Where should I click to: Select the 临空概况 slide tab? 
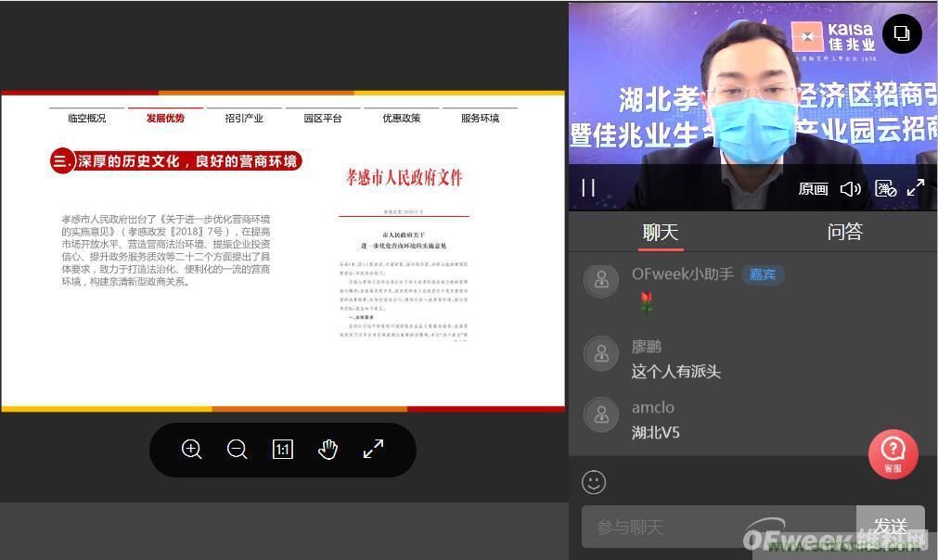click(85, 118)
